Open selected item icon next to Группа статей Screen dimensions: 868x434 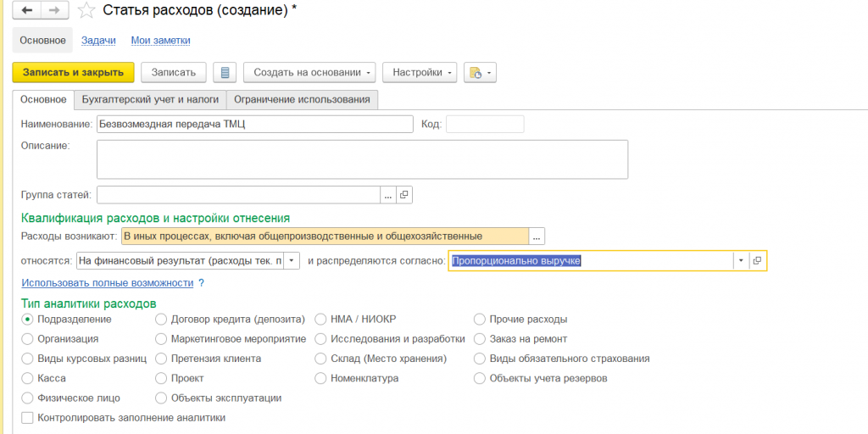point(404,195)
